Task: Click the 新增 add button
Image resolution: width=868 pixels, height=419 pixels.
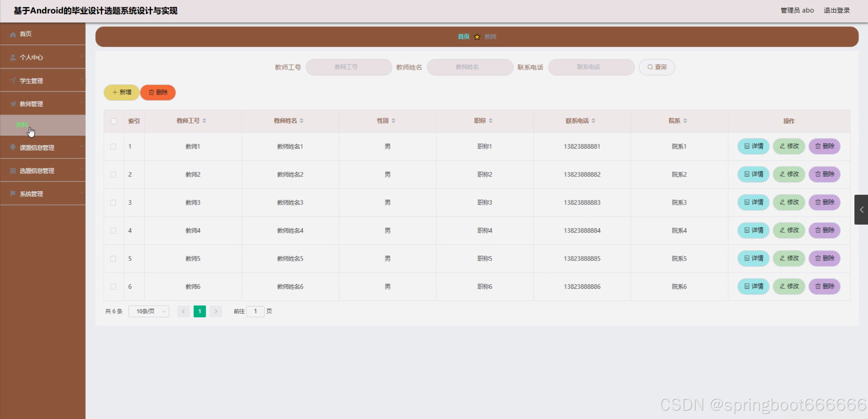Action: tap(121, 92)
